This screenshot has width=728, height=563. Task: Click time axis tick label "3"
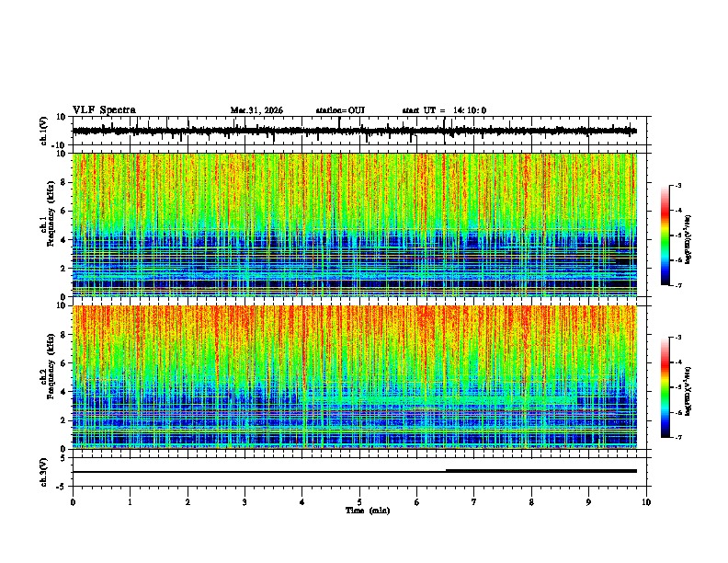click(x=245, y=502)
